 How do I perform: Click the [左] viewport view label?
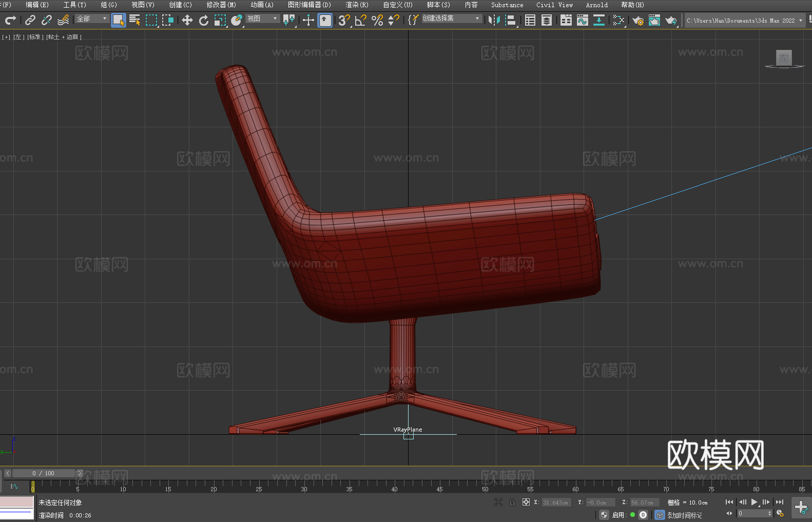(x=18, y=37)
